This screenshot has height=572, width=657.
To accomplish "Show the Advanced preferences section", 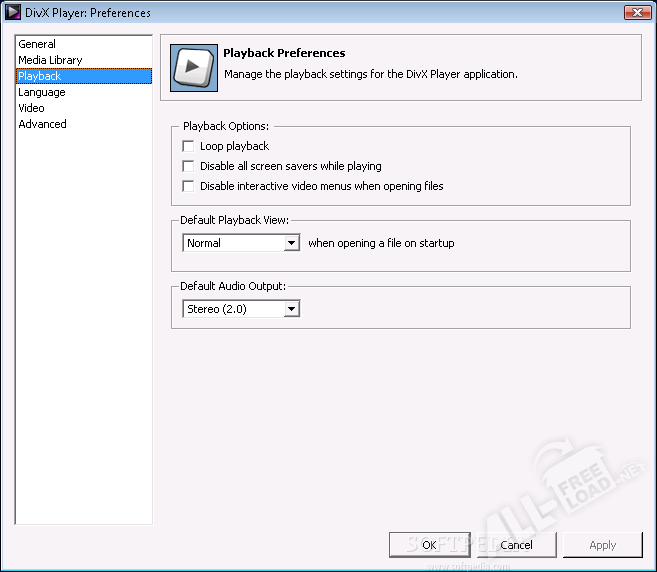I will click(42, 124).
